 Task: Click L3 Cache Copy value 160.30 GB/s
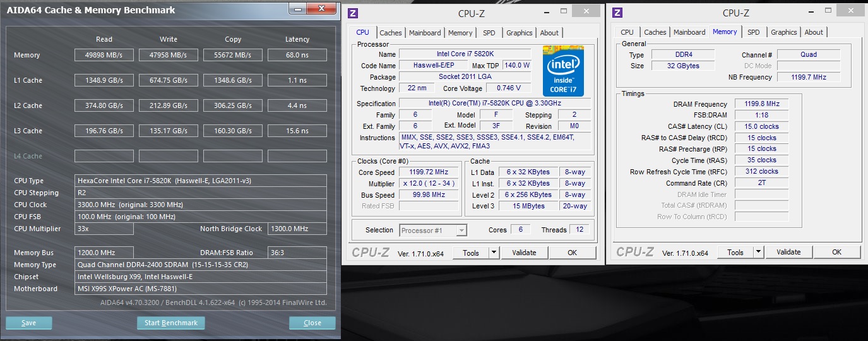point(233,131)
